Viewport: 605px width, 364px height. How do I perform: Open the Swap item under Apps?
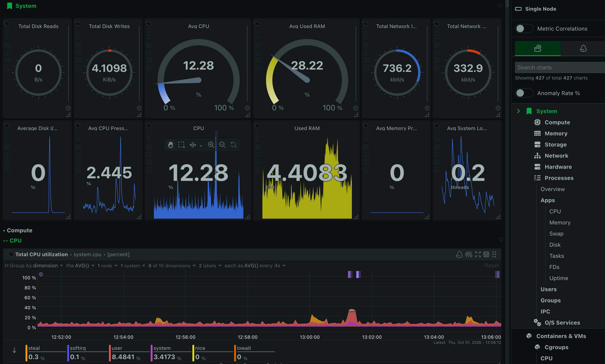[556, 234]
